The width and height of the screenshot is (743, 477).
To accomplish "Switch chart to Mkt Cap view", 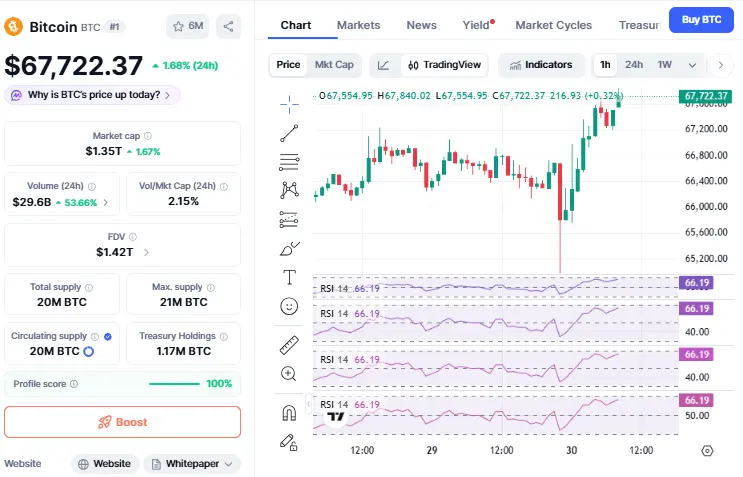I will 334,65.
